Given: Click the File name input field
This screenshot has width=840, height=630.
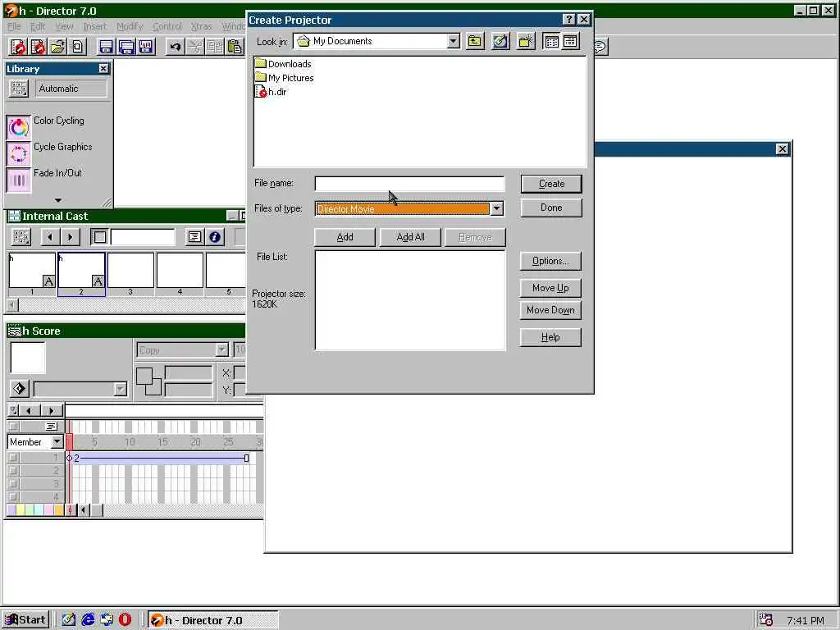Looking at the screenshot, I should (x=409, y=184).
